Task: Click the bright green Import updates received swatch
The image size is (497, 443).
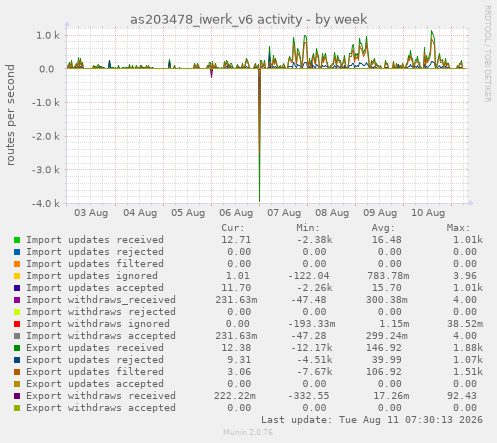Action: tap(17, 240)
